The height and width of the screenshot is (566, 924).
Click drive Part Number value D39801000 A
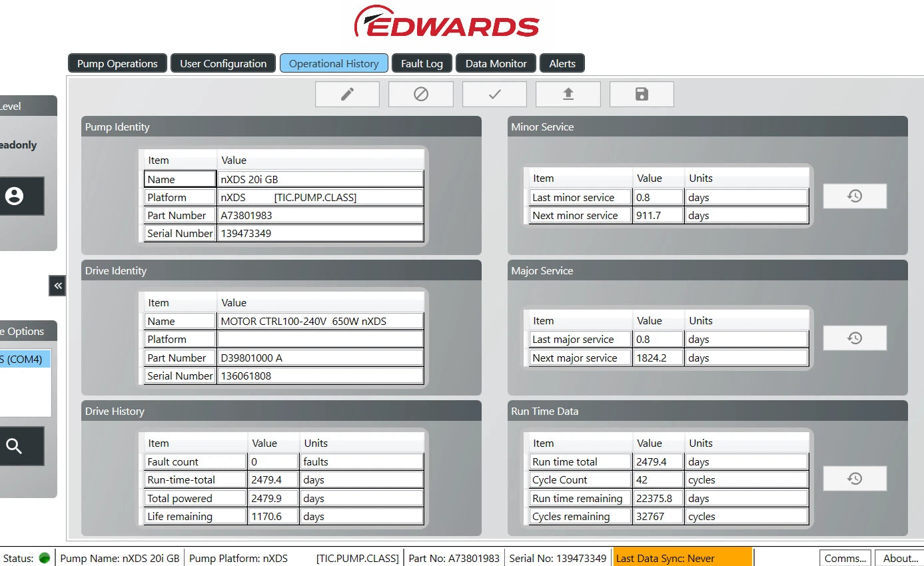point(320,358)
